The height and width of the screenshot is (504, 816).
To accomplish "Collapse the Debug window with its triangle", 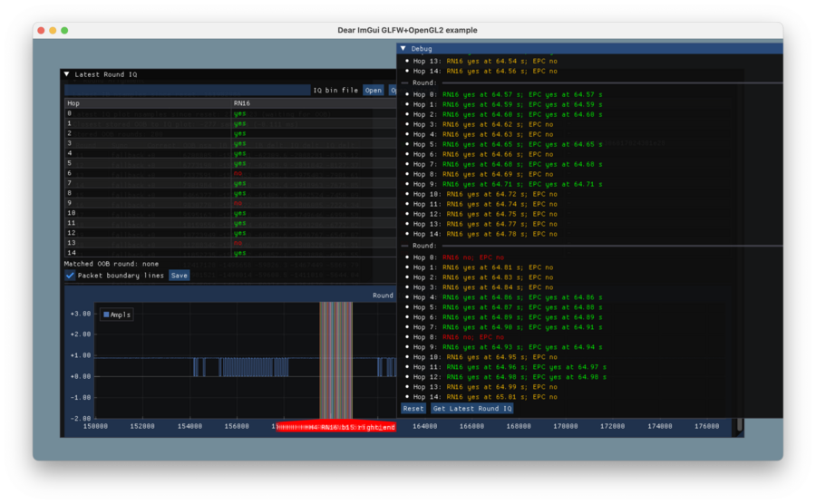I will 403,48.
